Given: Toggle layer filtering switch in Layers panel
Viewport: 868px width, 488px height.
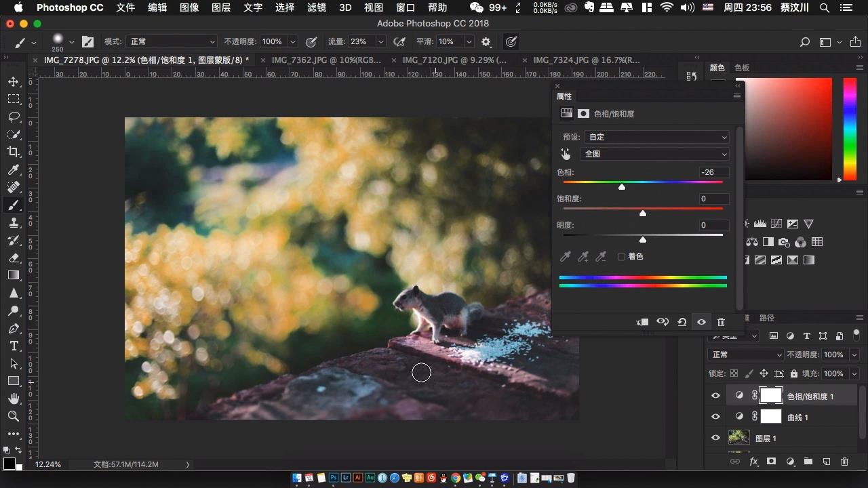Looking at the screenshot, I should tap(856, 334).
